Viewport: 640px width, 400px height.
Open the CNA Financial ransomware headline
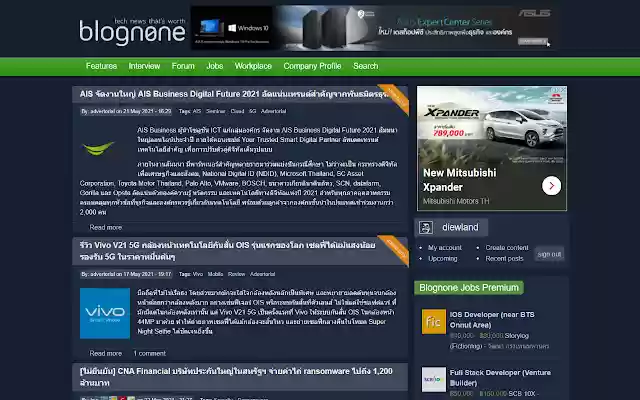(236, 377)
